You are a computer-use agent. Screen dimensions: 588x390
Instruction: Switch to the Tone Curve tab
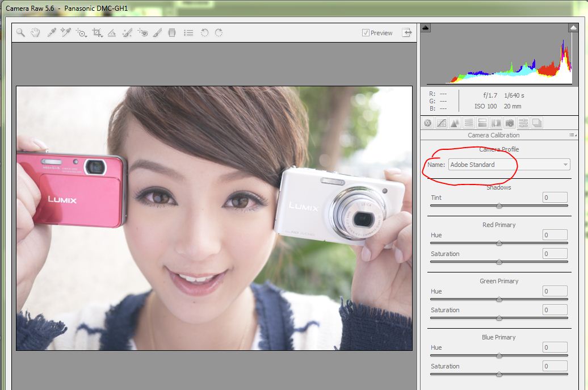click(442, 123)
